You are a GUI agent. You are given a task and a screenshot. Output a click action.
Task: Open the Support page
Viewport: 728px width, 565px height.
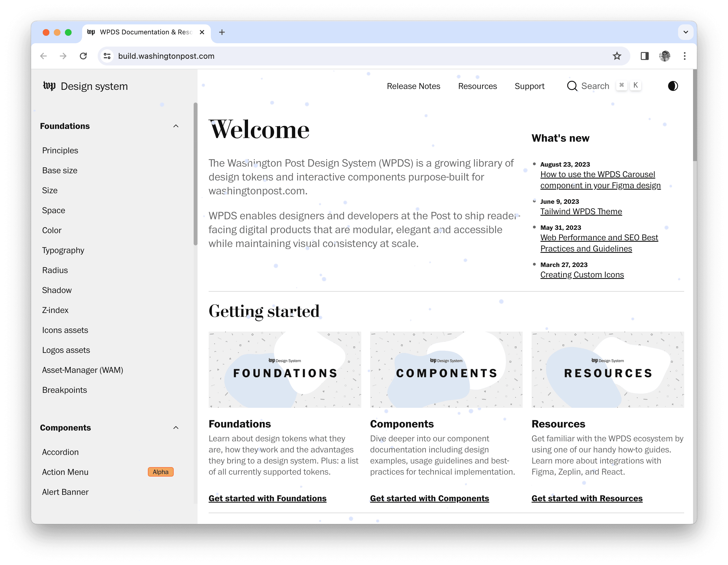coord(530,86)
